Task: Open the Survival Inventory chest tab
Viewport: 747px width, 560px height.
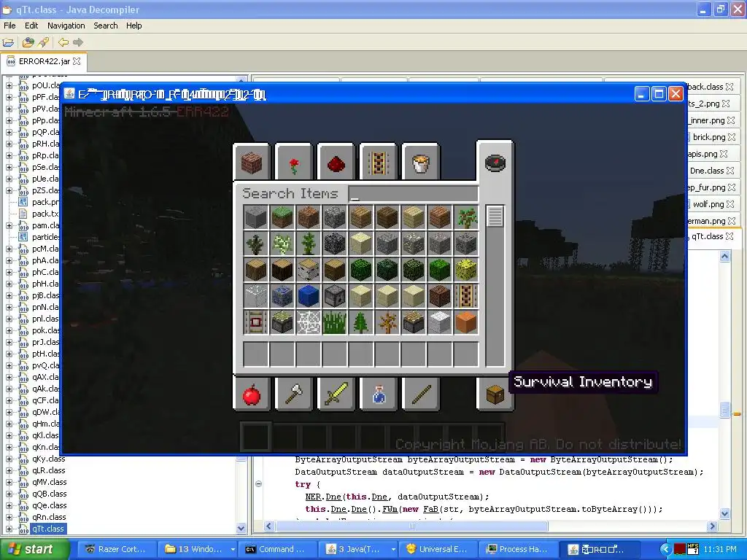Action: 495,393
